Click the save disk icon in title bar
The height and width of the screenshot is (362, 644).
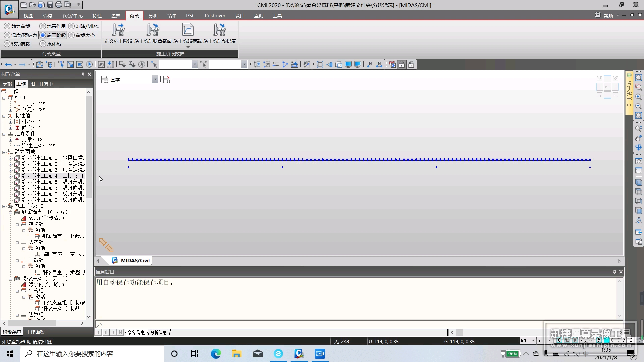[x=50, y=5]
